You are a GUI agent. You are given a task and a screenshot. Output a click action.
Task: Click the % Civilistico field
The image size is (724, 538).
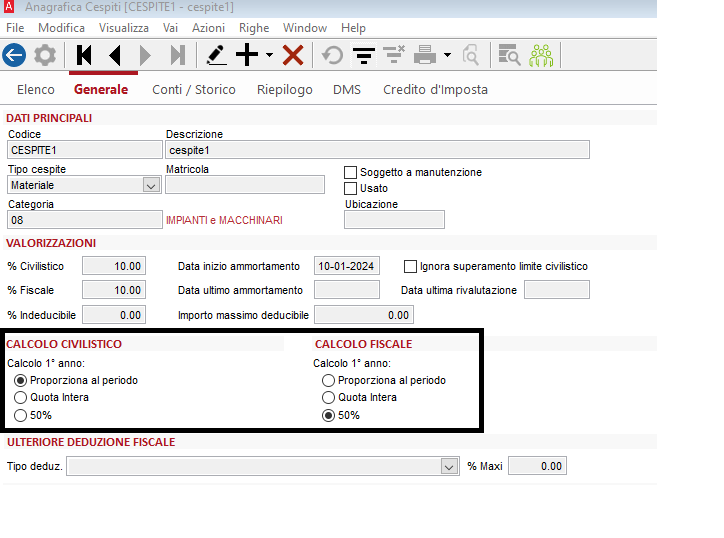click(x=114, y=266)
